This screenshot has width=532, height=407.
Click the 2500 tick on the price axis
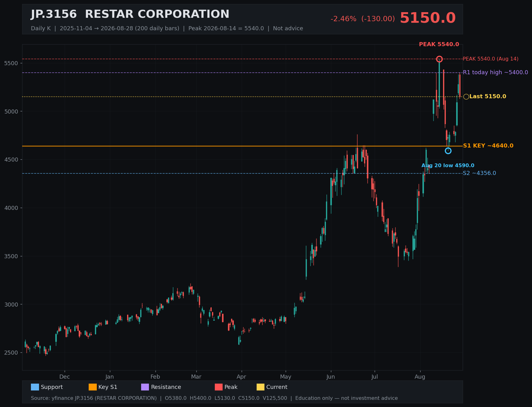pos(11,353)
